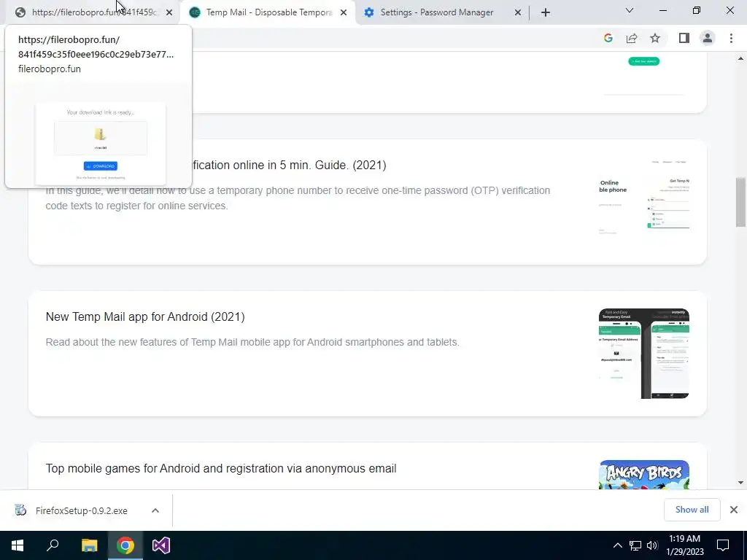This screenshot has height=560, width=747.
Task: Click the Angry Birds thumbnail
Action: pos(644,475)
